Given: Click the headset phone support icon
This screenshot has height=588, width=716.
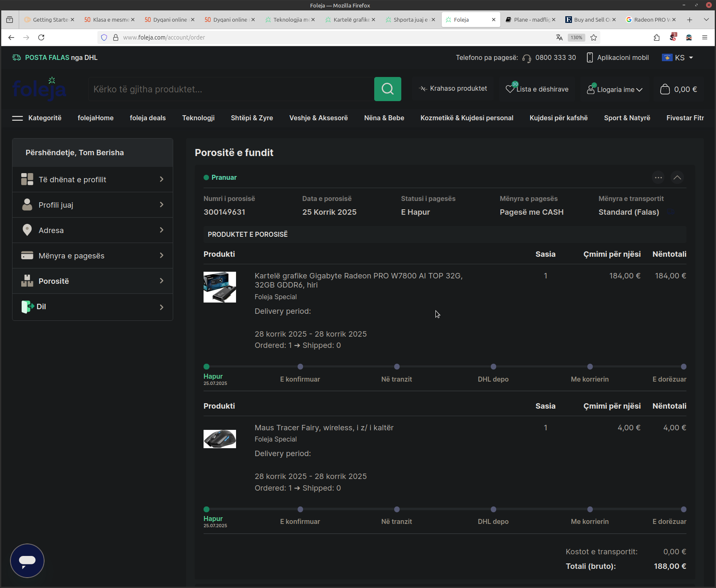Looking at the screenshot, I should (527, 58).
